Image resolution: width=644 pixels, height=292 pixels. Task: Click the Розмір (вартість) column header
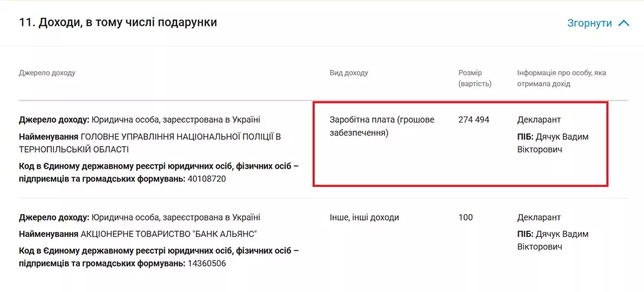(475, 78)
